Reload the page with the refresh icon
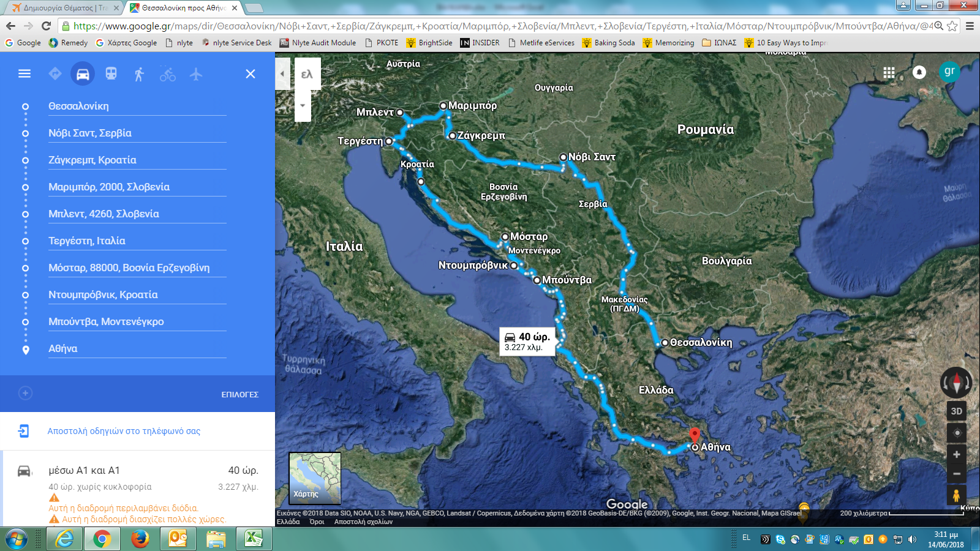The height and width of the screenshot is (551, 980). [x=46, y=26]
